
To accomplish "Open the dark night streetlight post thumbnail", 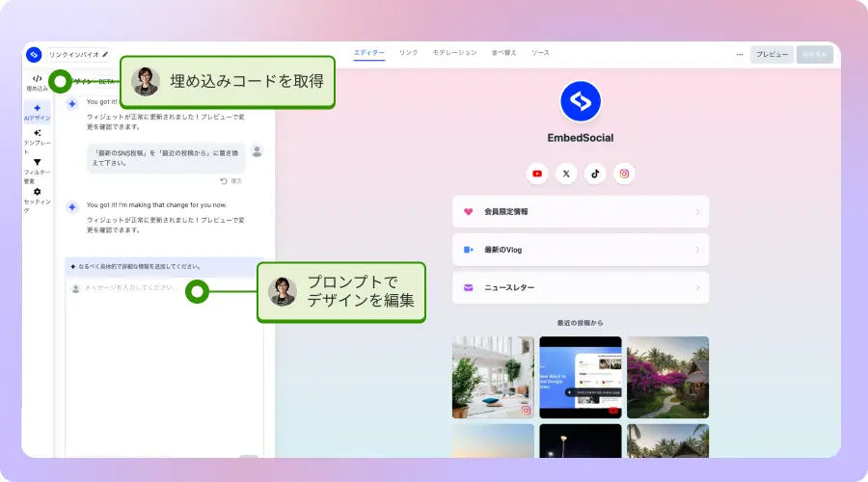I will 581,442.
